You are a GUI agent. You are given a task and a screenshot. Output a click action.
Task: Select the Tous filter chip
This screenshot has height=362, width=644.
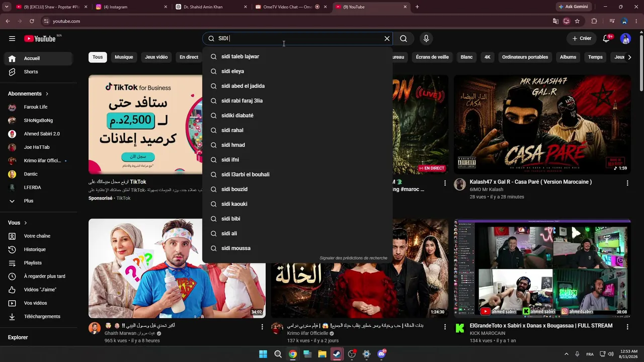pyautogui.click(x=98, y=57)
